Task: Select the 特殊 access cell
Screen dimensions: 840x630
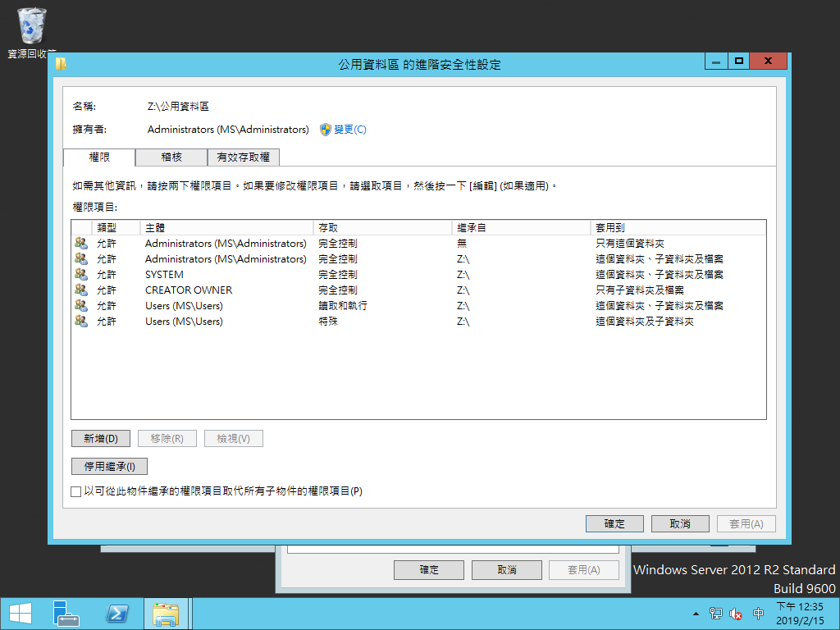Action: pos(328,322)
